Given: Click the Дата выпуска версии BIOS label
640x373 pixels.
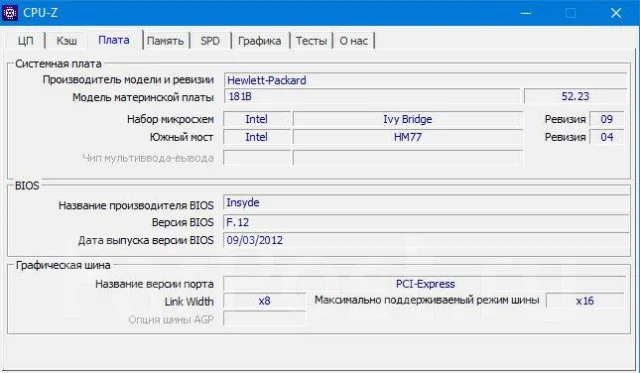Looking at the screenshot, I should [146, 240].
